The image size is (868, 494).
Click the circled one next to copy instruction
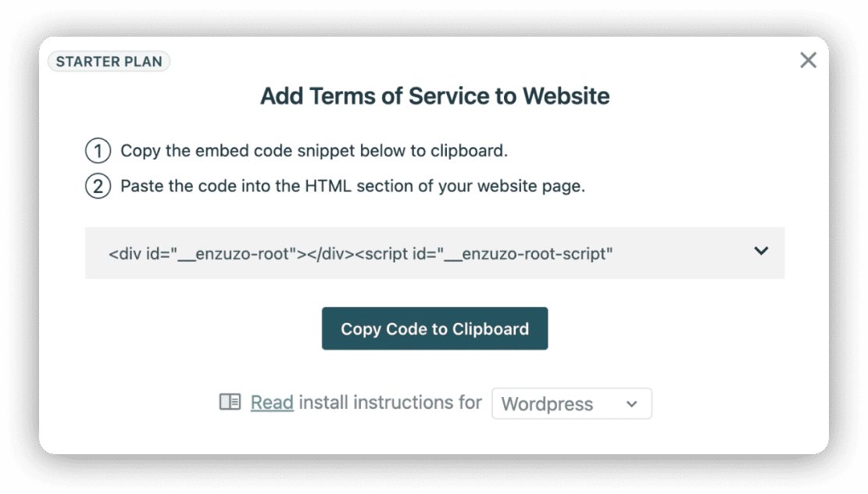(x=98, y=150)
